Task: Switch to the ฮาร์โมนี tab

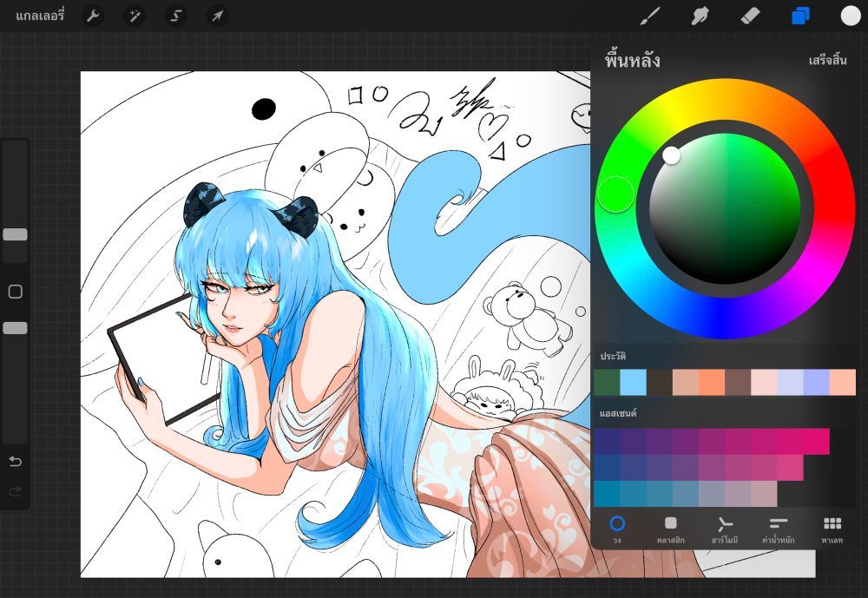Action: (x=725, y=529)
